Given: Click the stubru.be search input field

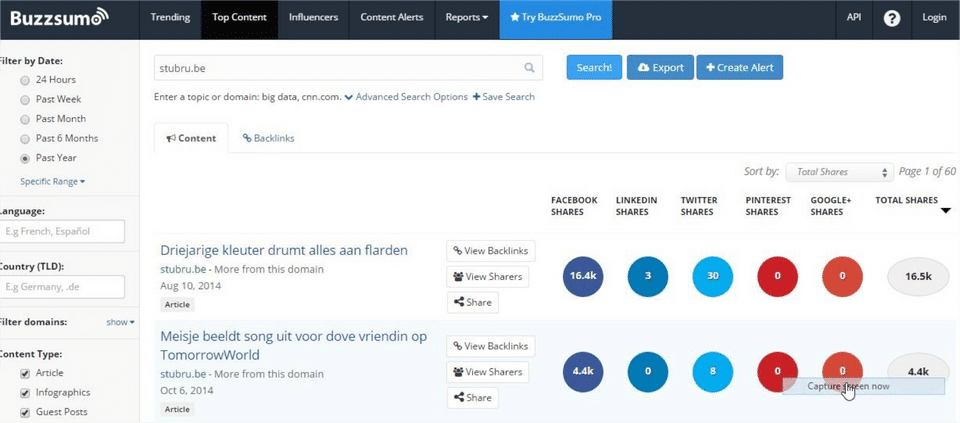Looking at the screenshot, I should click(x=348, y=68).
